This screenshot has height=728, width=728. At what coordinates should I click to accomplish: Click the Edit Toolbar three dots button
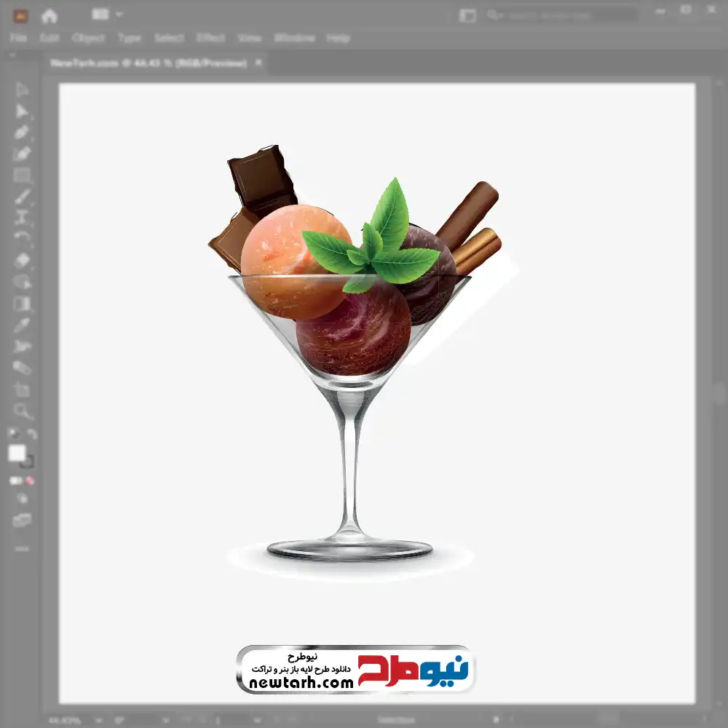tap(22, 547)
